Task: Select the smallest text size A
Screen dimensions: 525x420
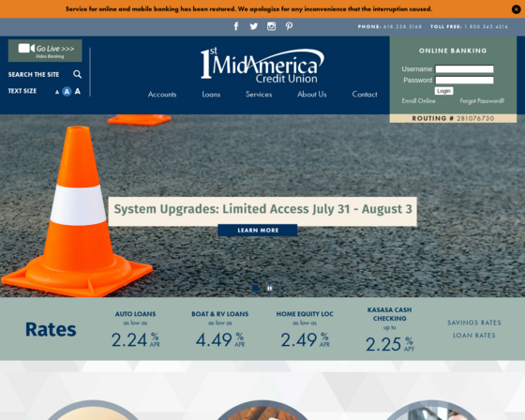Action: [x=57, y=92]
